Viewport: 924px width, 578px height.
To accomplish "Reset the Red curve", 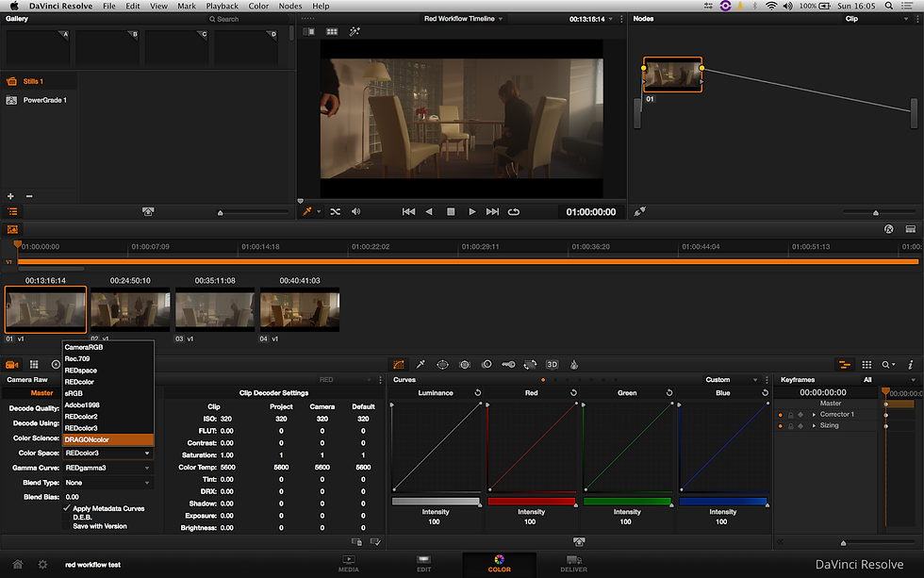I will (x=573, y=392).
